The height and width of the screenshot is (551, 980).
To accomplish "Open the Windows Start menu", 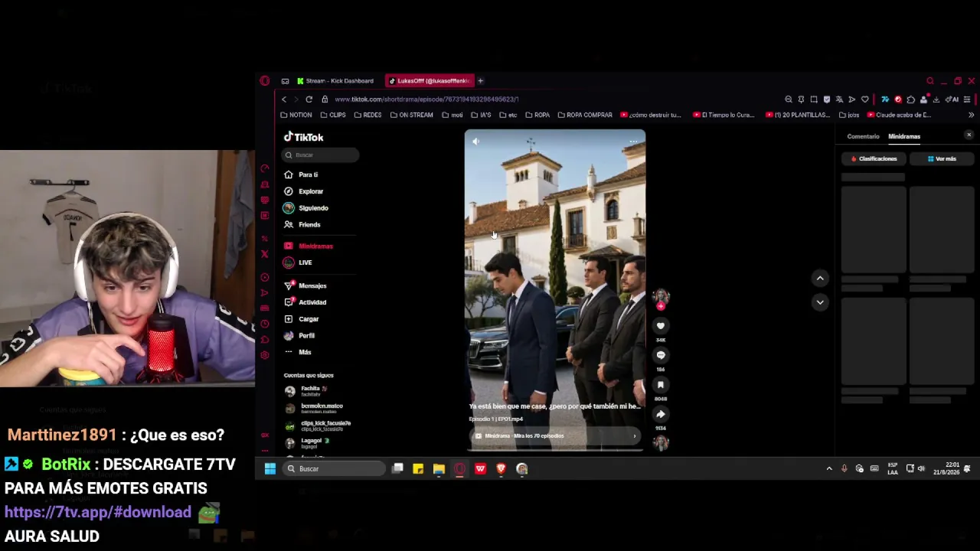I will (270, 469).
